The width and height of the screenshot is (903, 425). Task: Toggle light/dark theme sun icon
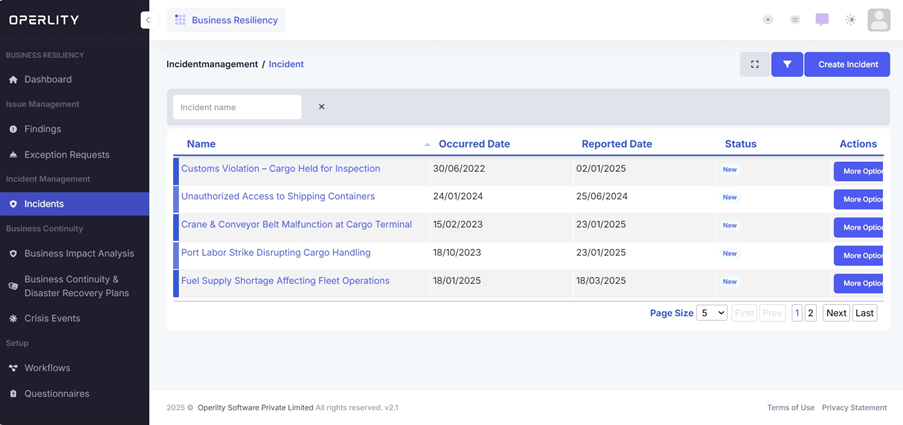tap(850, 20)
